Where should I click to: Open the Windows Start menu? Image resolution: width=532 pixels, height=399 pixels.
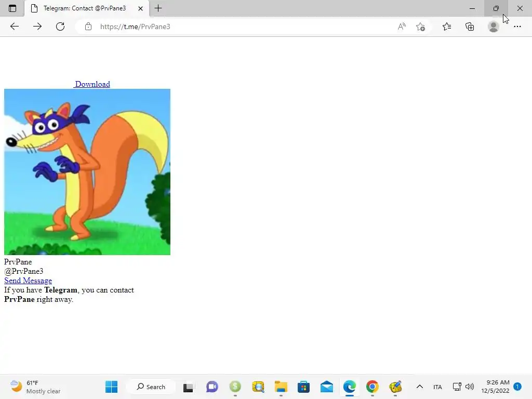[111, 387]
